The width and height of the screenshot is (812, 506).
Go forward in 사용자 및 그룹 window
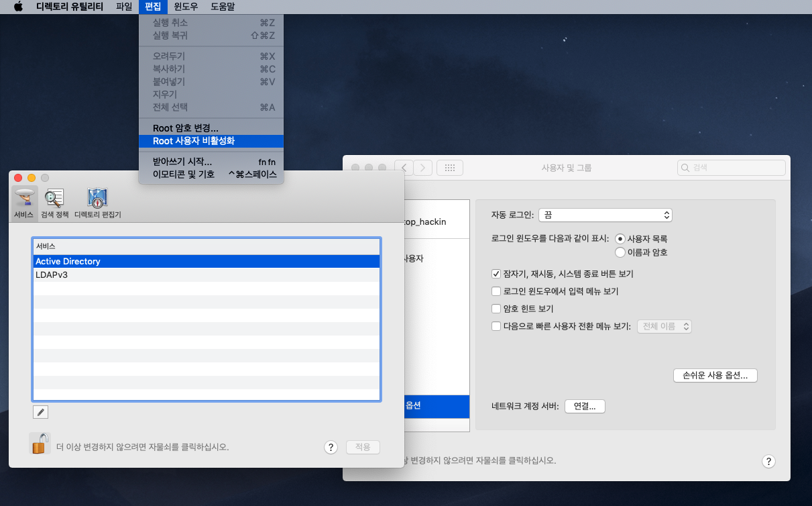pos(423,167)
